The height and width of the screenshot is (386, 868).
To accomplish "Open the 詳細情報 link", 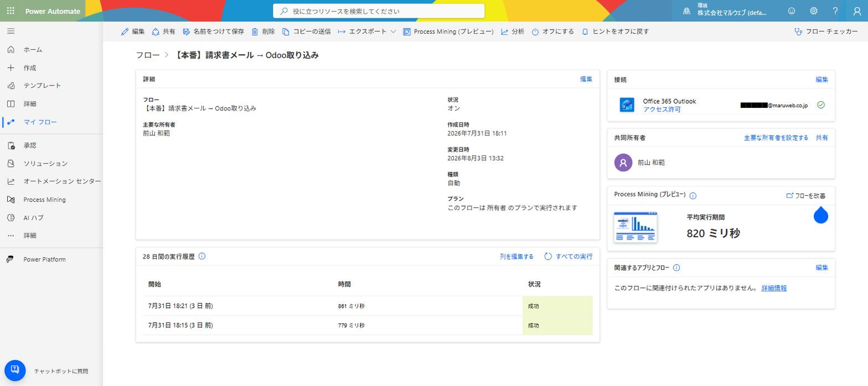I will pos(774,288).
